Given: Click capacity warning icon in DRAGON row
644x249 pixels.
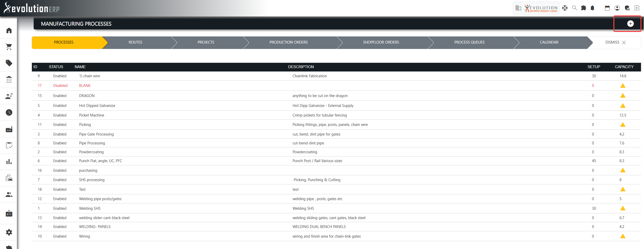Looking at the screenshot, I should (623, 96).
